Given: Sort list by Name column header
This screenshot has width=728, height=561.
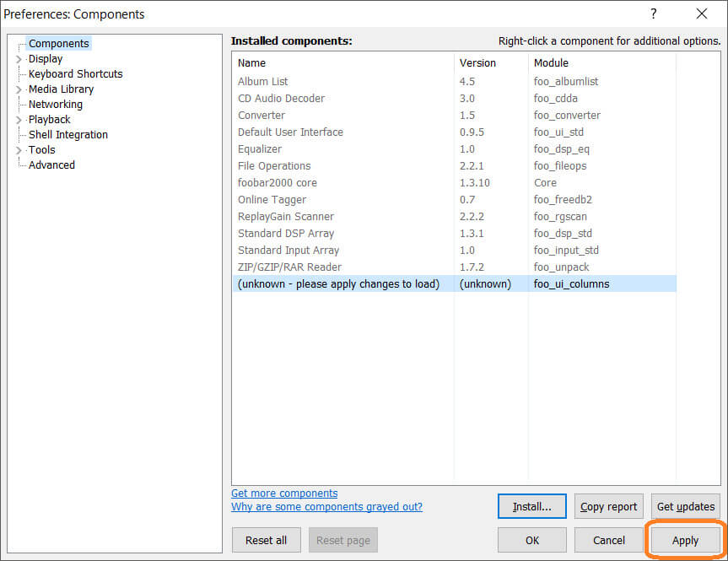Looking at the screenshot, I should pos(342,62).
